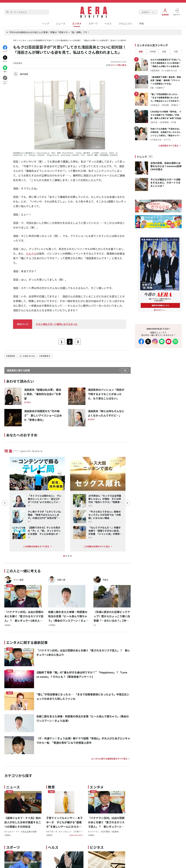Image resolution: width=186 pixels, height=868 pixels.
Task: Expand 浅田真央に関する記事 with 開く button
Action: tap(124, 370)
